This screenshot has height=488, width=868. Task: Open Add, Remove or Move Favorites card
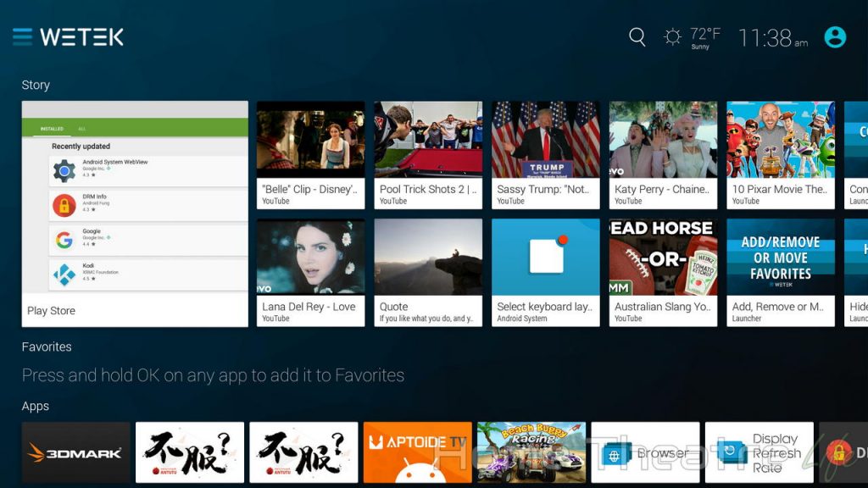point(781,272)
